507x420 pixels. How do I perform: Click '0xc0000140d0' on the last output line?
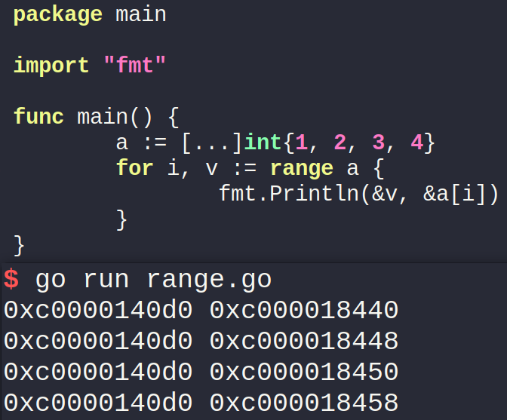pos(98,403)
